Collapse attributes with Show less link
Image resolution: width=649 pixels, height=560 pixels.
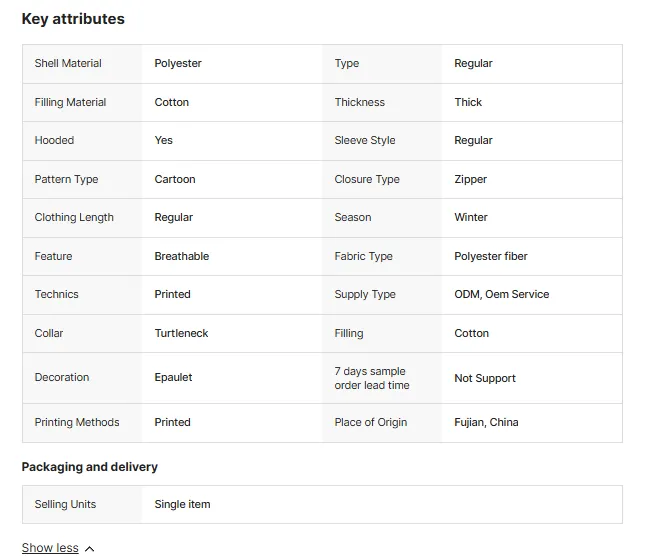point(50,548)
